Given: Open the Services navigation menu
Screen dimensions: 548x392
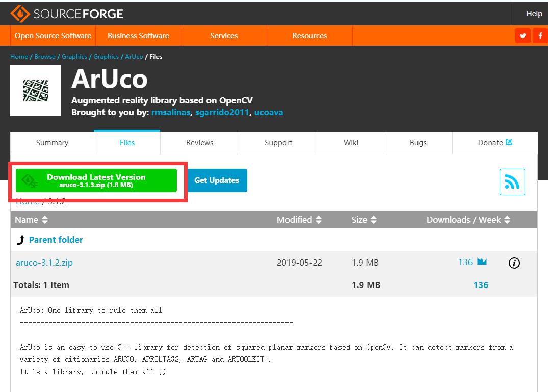Looking at the screenshot, I should tap(224, 36).
